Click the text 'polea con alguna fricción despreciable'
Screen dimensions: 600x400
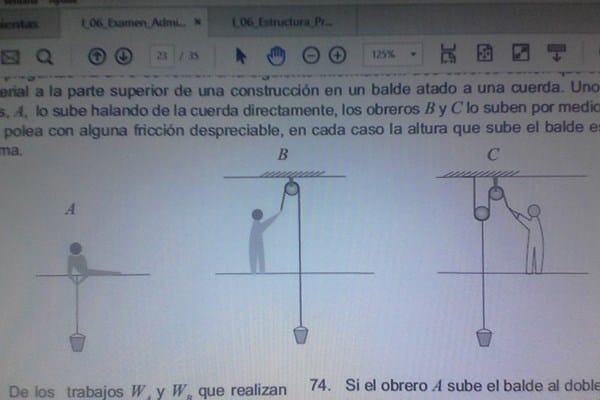point(143,131)
